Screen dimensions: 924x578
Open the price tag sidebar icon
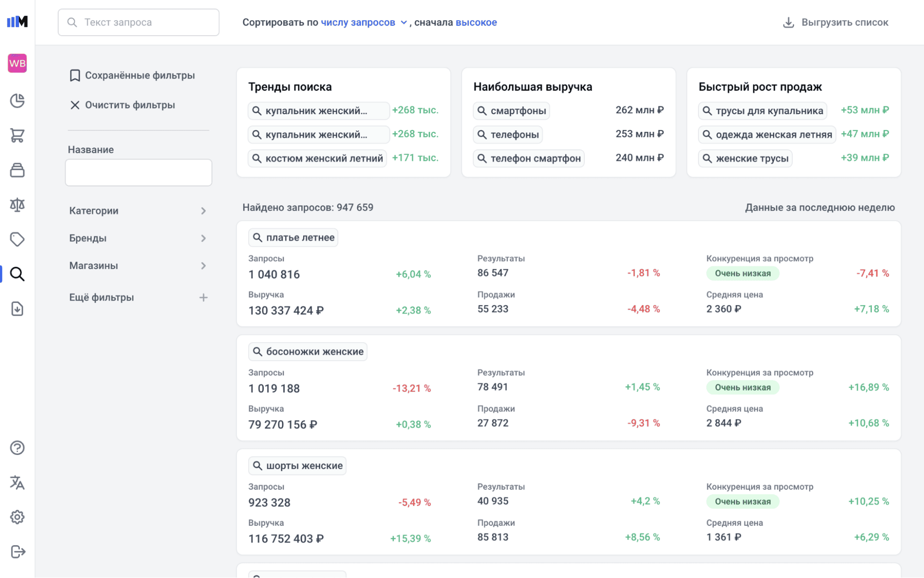[x=17, y=240]
